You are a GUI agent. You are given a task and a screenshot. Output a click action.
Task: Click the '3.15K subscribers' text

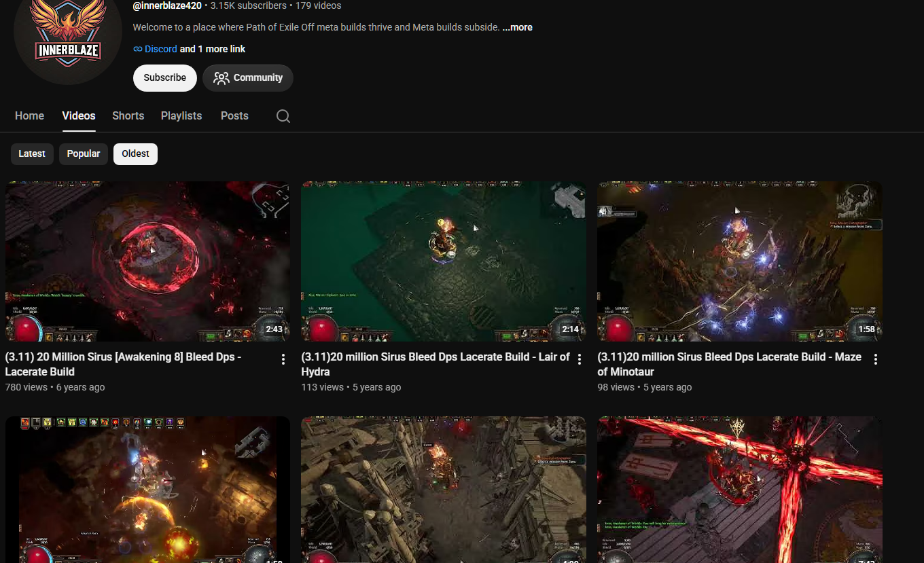coord(249,5)
